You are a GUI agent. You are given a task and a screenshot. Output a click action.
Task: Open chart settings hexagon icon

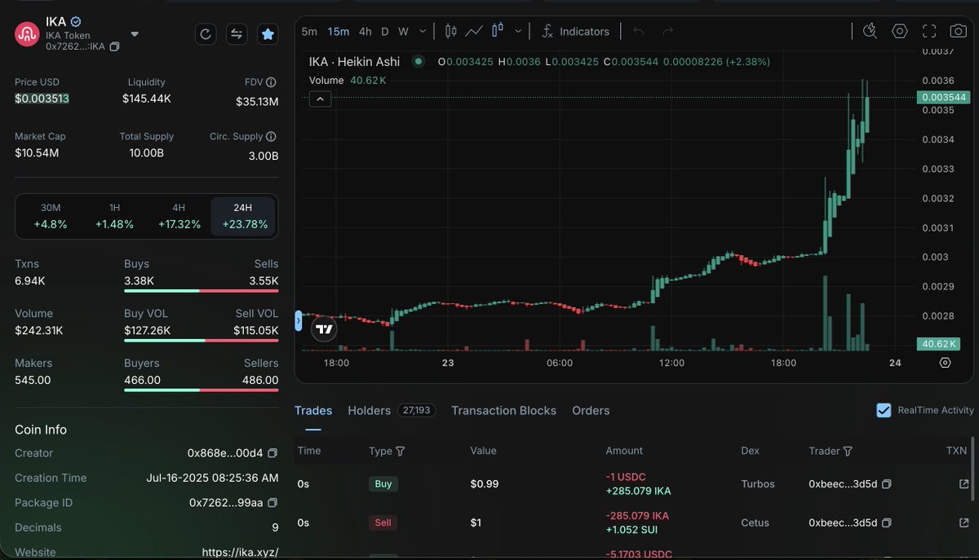[900, 31]
